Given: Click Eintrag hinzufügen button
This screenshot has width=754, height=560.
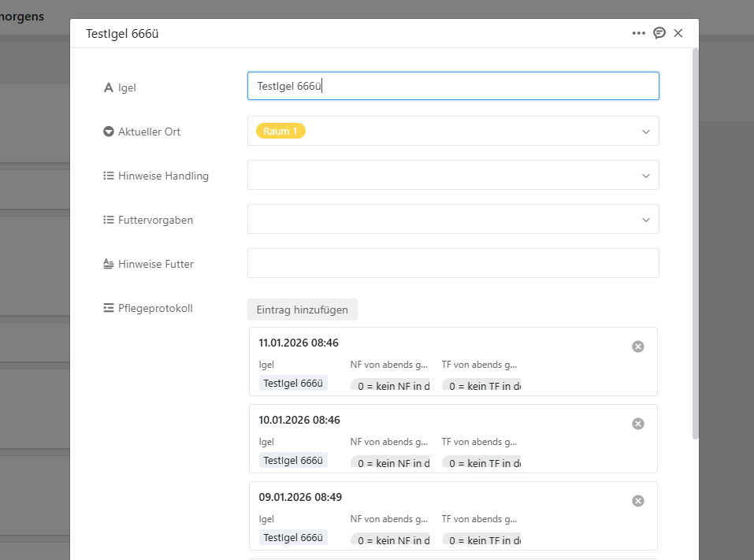Looking at the screenshot, I should [x=302, y=310].
